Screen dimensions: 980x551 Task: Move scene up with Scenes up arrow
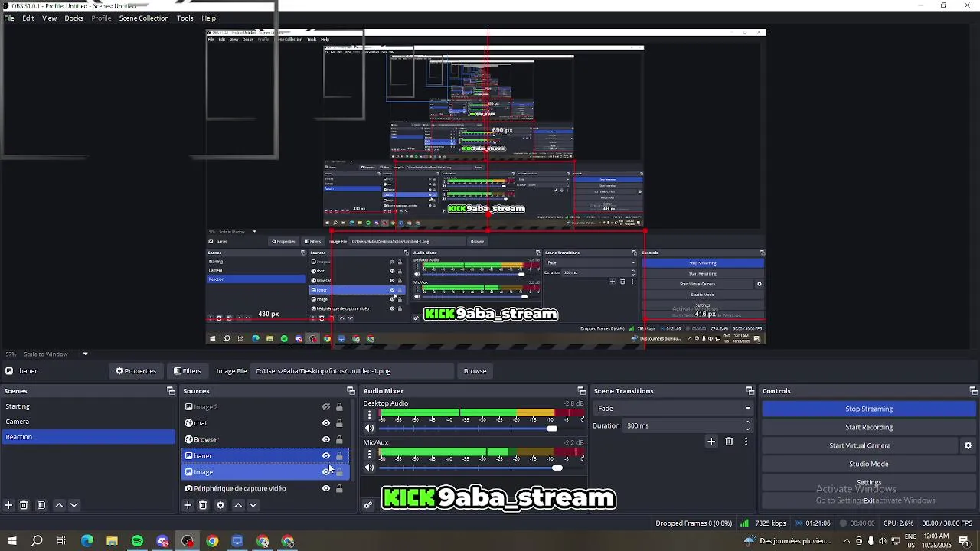[59, 505]
